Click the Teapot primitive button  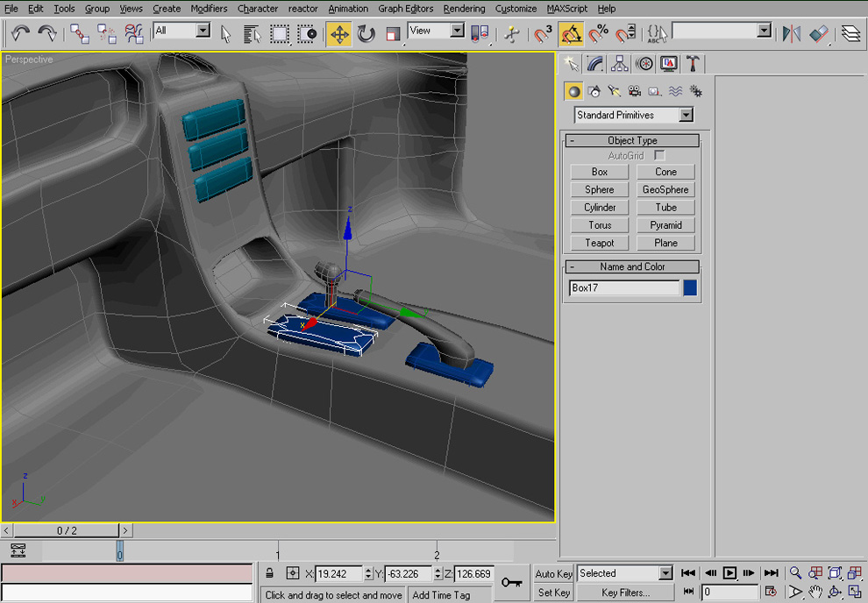pos(600,243)
